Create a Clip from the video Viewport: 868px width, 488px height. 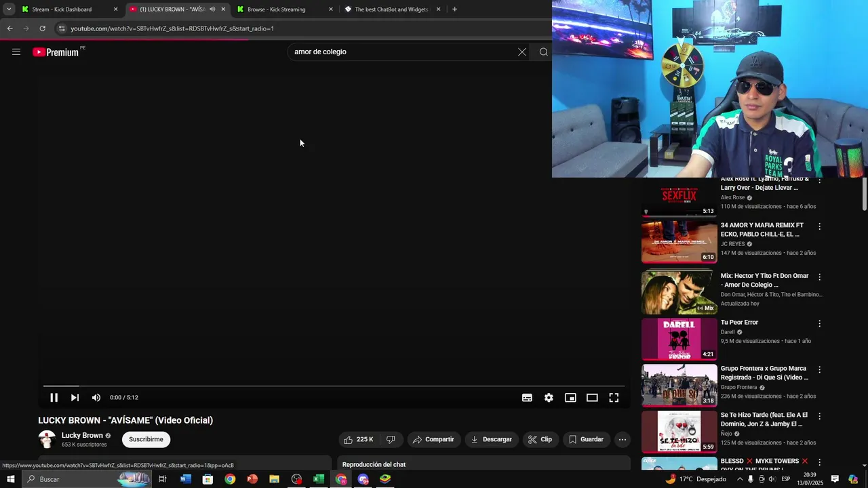coord(540,439)
